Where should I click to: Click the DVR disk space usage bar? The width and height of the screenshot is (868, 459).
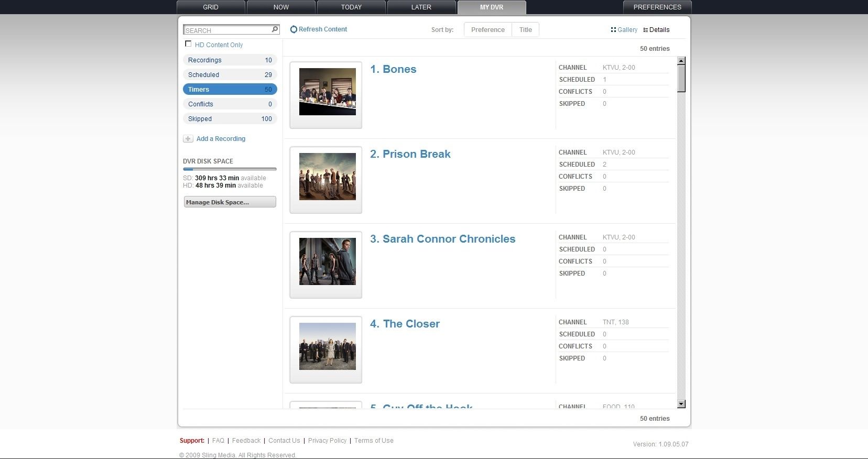(x=230, y=169)
